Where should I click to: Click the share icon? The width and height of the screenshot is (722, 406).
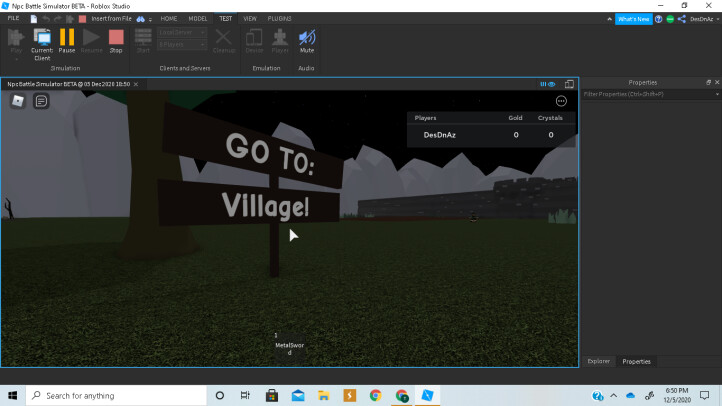(681, 19)
